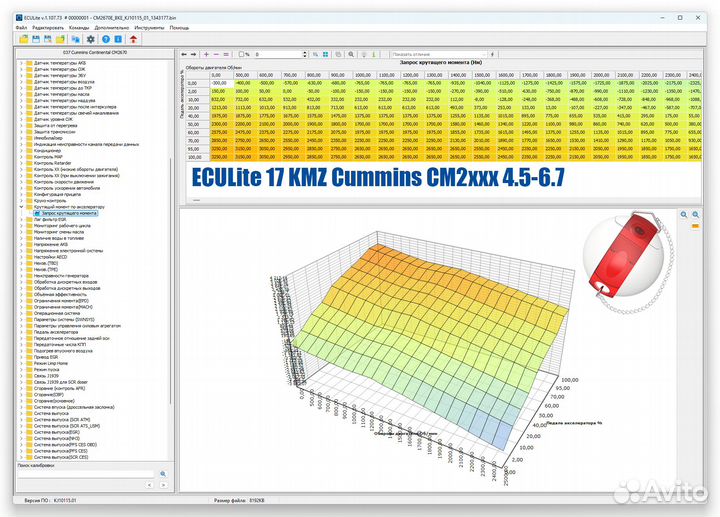Click the 50,00 pedal row header
720x517 pixels.
(198, 124)
